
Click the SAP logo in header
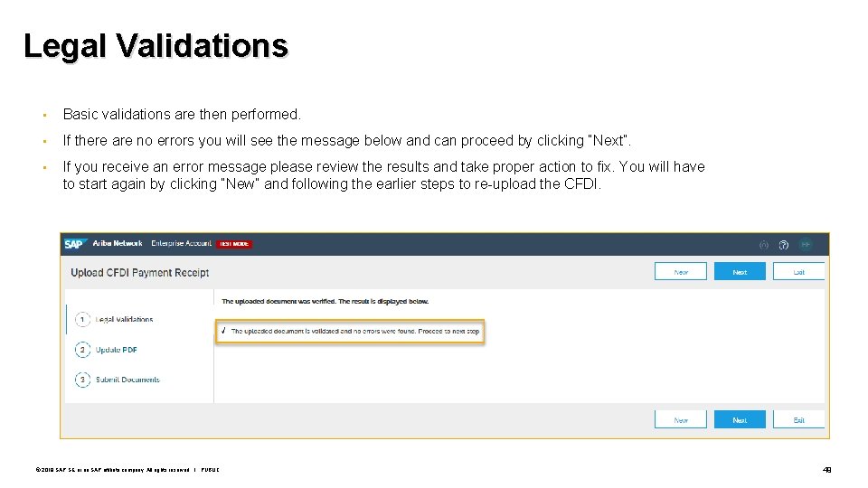pos(73,244)
